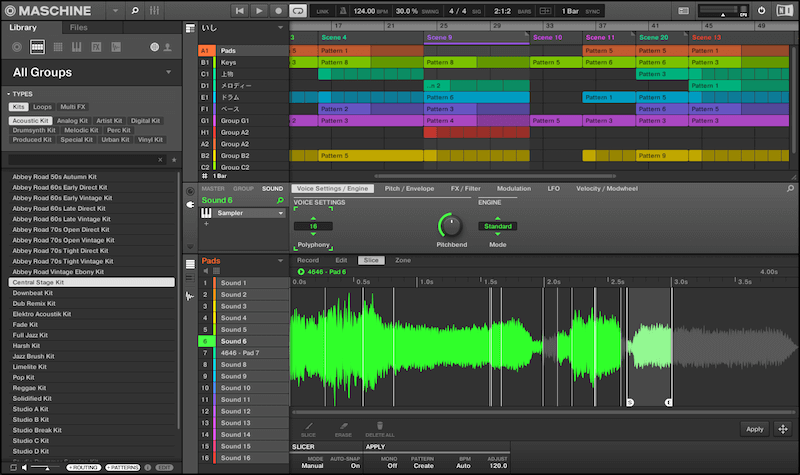Open Pitch / Envelope page
This screenshot has width=800, height=475.
[409, 189]
